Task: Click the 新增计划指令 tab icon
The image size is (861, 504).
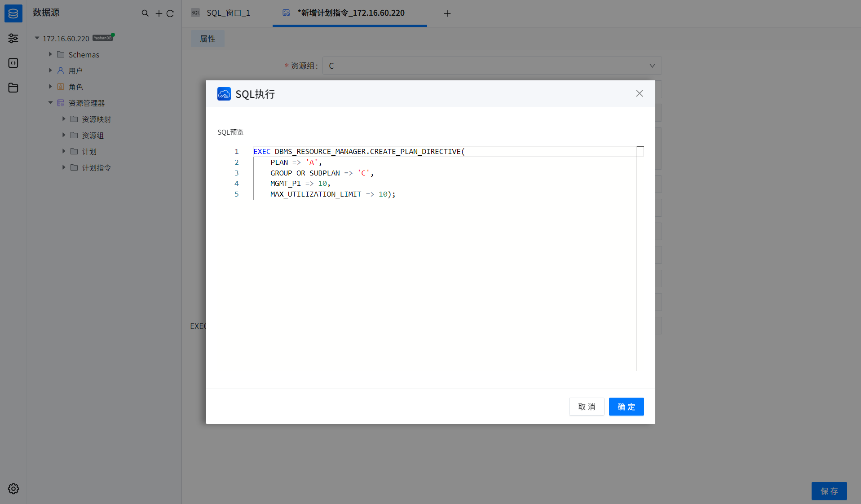Action: pyautogui.click(x=286, y=13)
